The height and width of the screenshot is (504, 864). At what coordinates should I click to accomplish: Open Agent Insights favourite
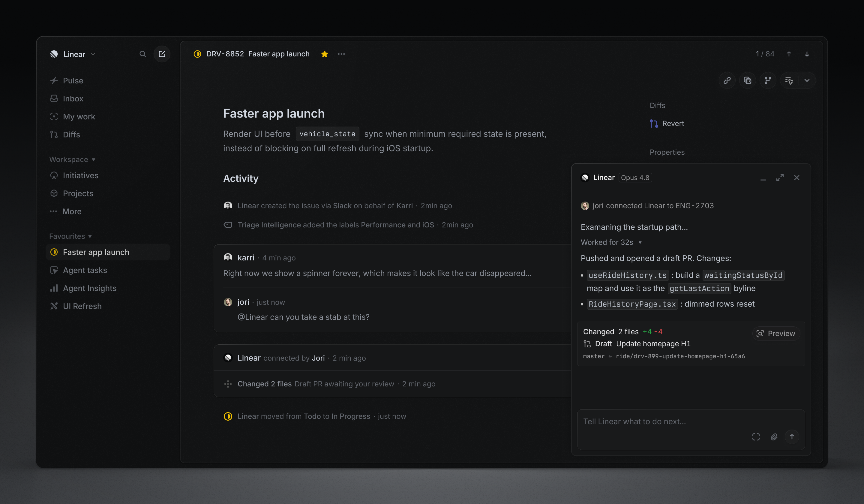coord(108,288)
